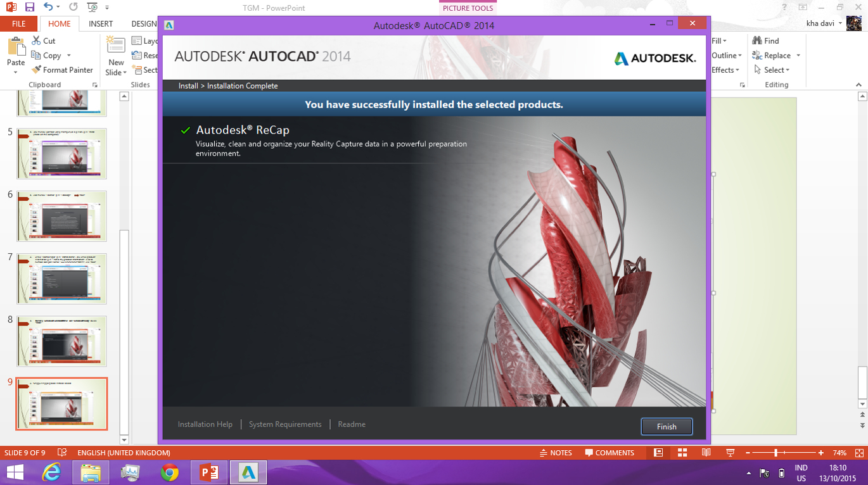The height and width of the screenshot is (485, 868).
Task: Save the PowerPoint presentation with Save icon
Action: pyautogui.click(x=30, y=8)
